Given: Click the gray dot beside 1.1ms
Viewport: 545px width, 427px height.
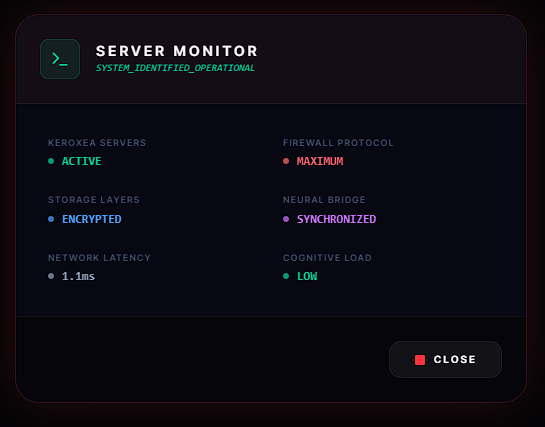Looking at the screenshot, I should pos(51,276).
